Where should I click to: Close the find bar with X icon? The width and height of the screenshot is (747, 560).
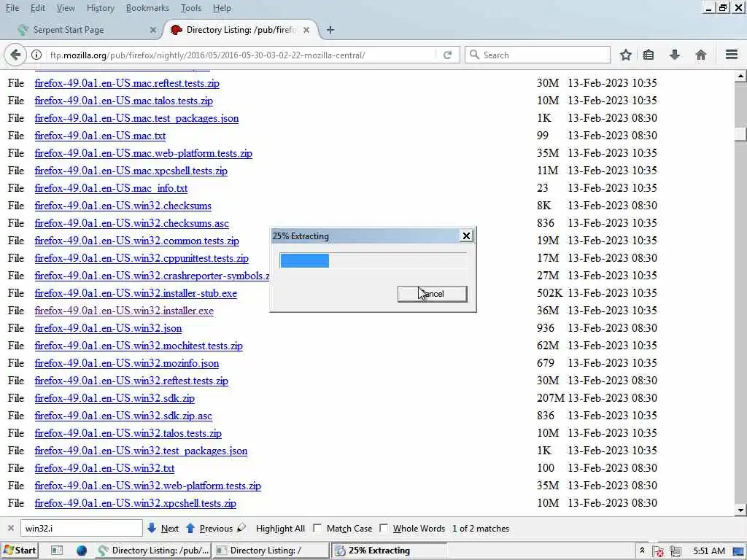10,528
